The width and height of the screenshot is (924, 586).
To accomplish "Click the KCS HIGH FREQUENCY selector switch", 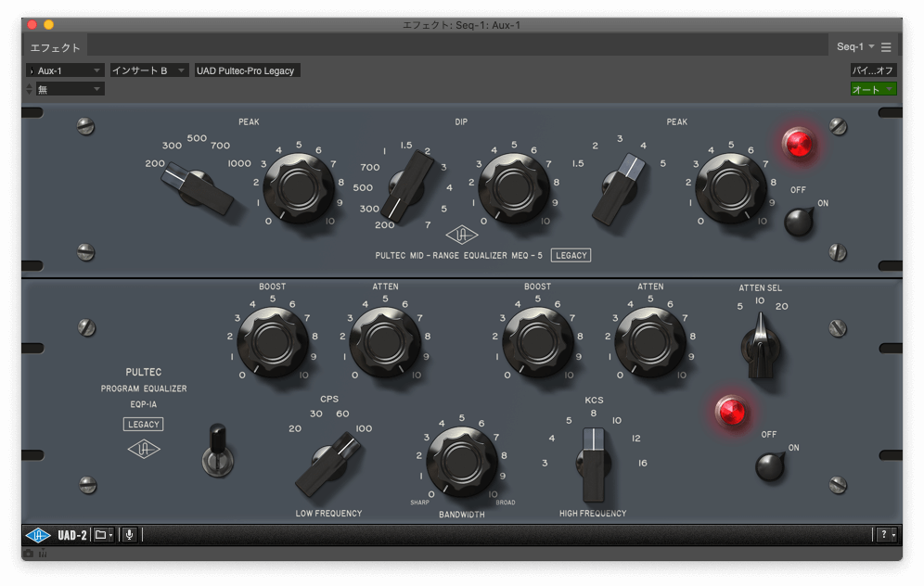I will [594, 465].
